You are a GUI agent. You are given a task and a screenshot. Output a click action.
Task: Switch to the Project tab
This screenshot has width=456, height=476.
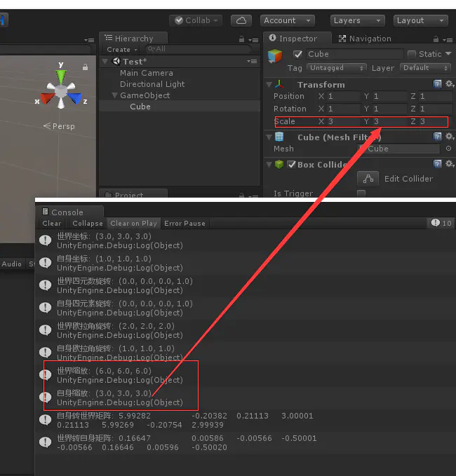pyautogui.click(x=133, y=193)
